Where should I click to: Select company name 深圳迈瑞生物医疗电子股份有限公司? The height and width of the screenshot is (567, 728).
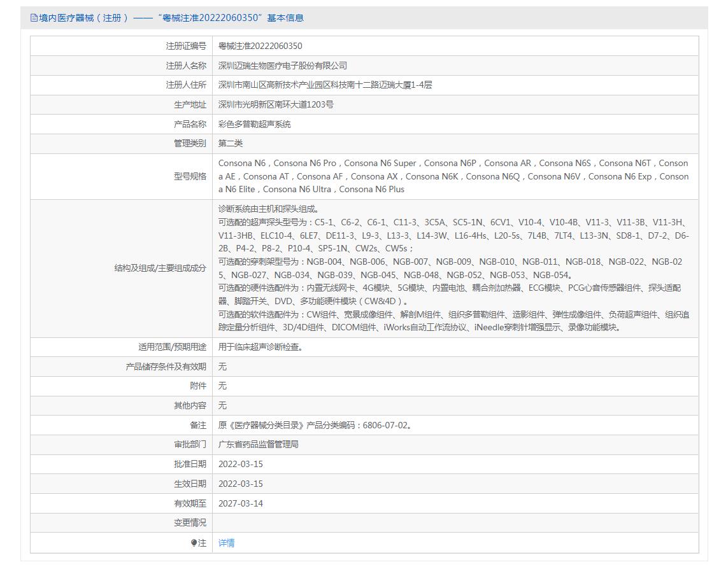(282, 66)
